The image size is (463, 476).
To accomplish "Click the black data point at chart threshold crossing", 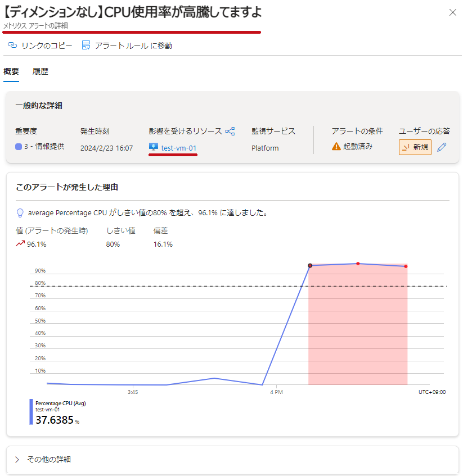I will pyautogui.click(x=310, y=266).
